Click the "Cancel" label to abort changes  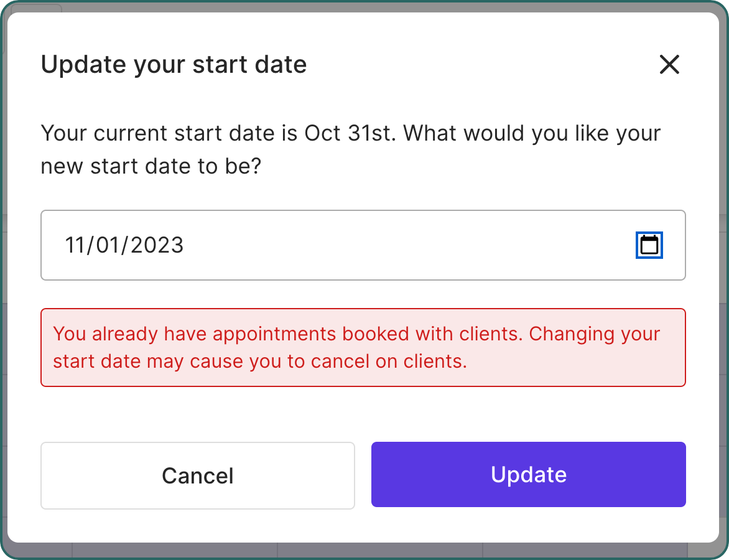coord(198,476)
